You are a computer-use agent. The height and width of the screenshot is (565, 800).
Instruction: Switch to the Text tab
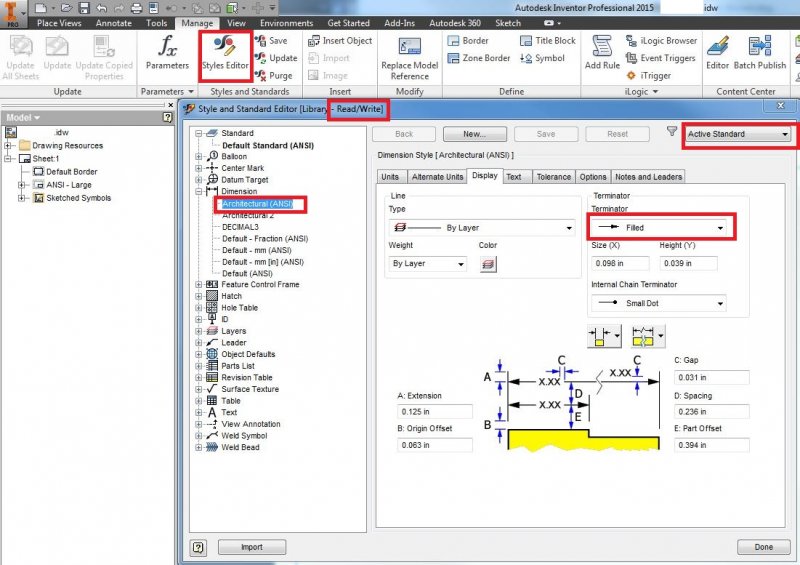click(x=514, y=177)
